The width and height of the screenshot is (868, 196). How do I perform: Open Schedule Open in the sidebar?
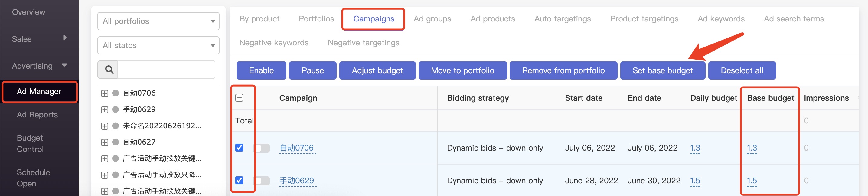coord(33,178)
